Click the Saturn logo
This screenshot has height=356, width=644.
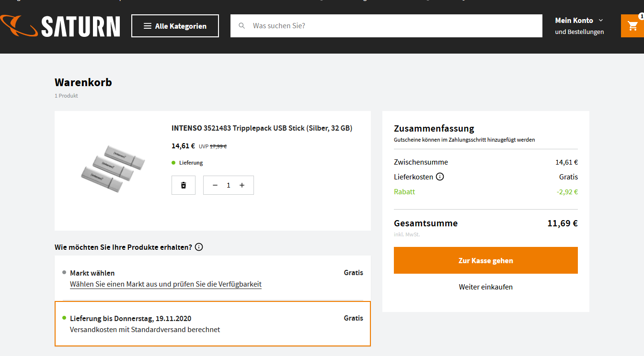click(60, 26)
